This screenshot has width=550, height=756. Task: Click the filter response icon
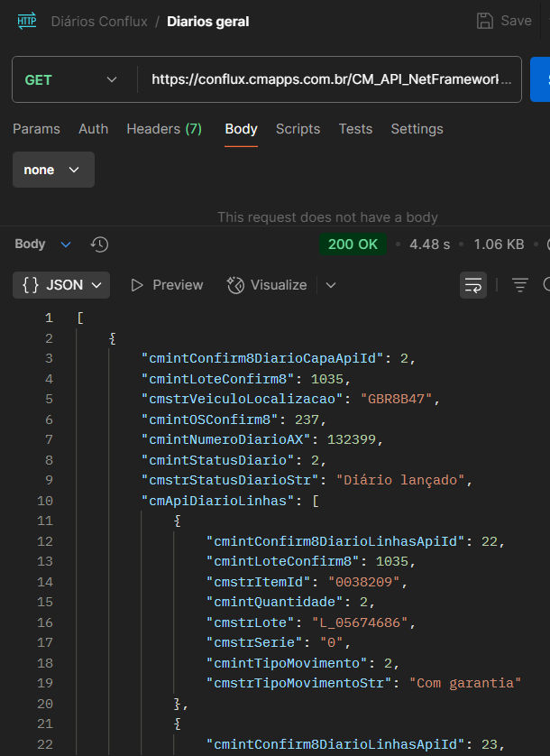(519, 285)
